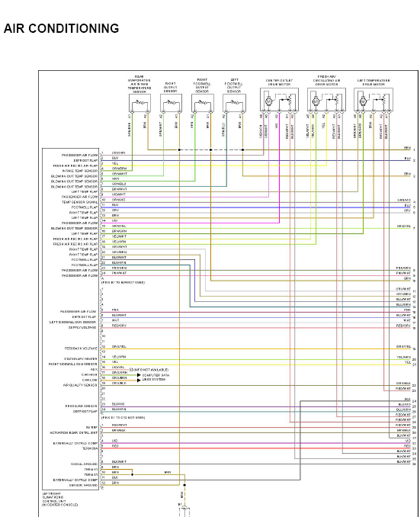Click the RED/GRY wire label at pin 8
The image size is (420, 517).
pos(119,326)
